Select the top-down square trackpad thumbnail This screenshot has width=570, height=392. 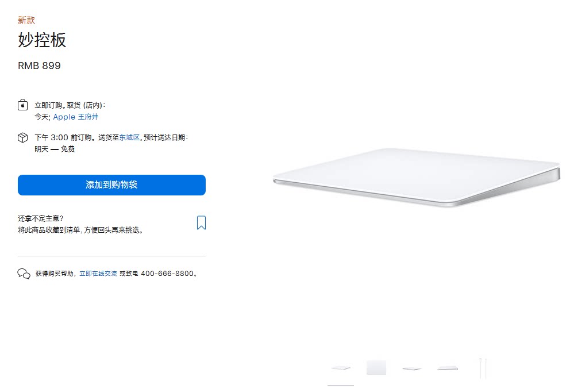pyautogui.click(x=376, y=368)
